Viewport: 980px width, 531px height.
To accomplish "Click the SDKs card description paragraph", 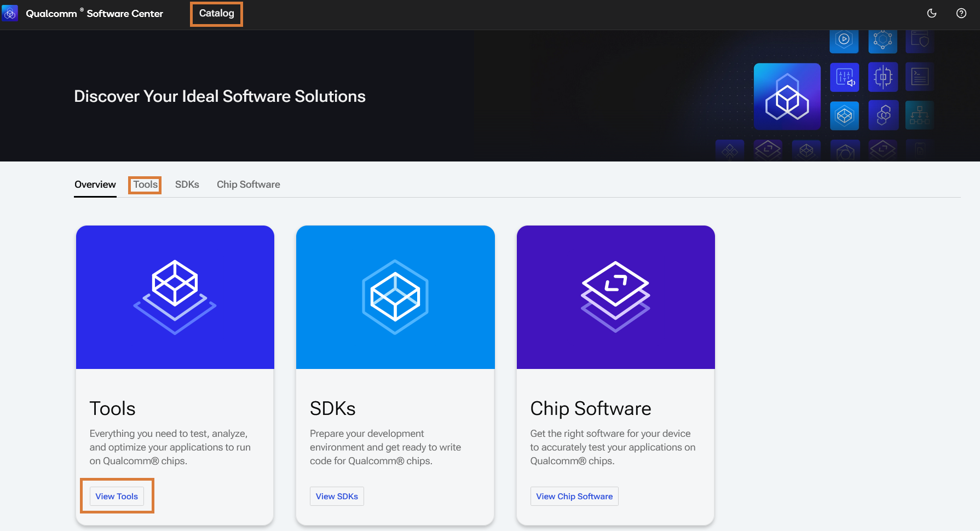I will (x=385, y=447).
